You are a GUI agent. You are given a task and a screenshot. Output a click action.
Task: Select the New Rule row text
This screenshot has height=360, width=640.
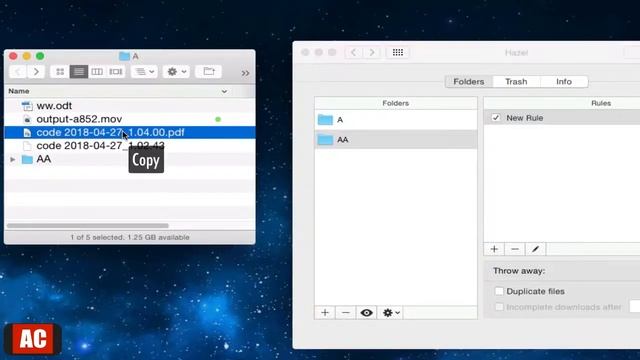[524, 118]
